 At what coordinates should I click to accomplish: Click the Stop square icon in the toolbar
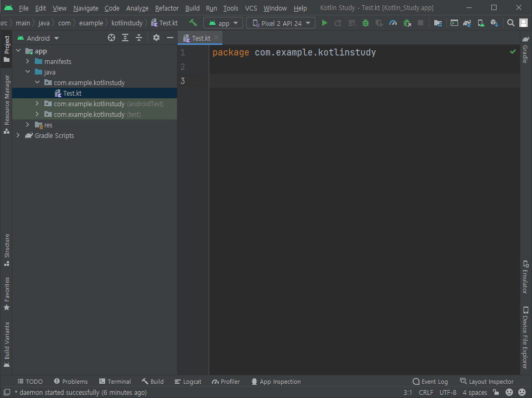[x=421, y=23]
